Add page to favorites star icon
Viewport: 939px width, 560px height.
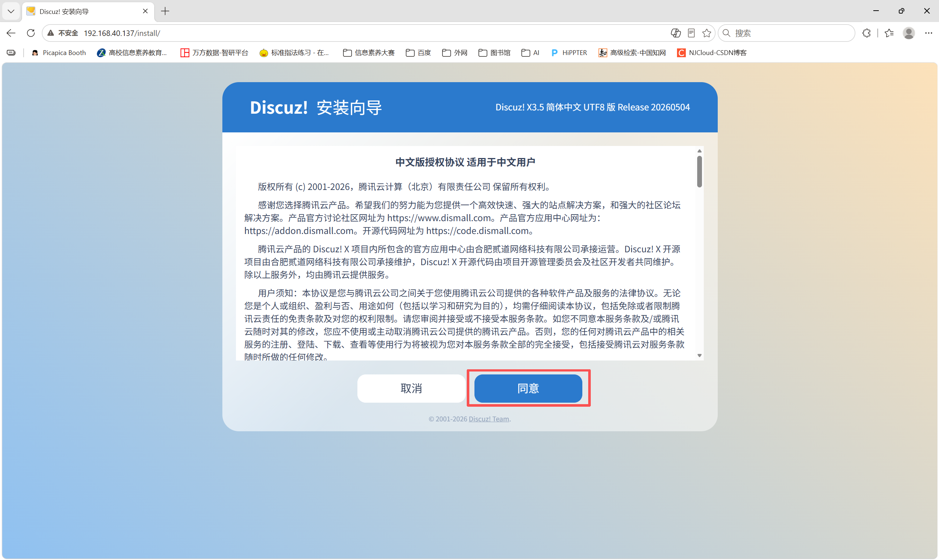tap(706, 33)
